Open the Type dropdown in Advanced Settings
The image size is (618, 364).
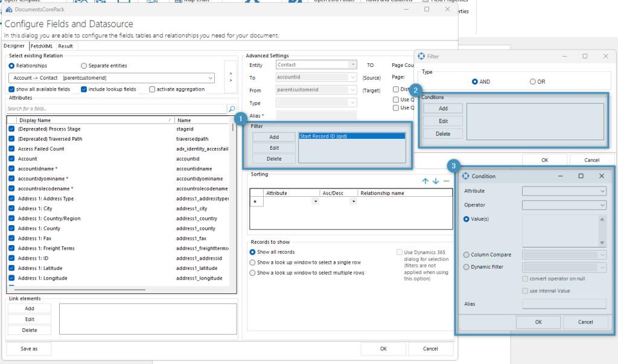click(316, 103)
